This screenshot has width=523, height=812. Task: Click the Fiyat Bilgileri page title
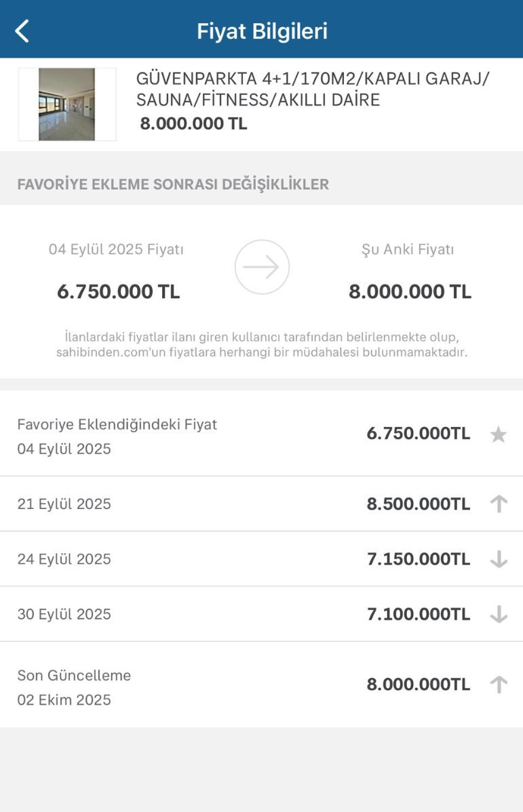point(262,31)
